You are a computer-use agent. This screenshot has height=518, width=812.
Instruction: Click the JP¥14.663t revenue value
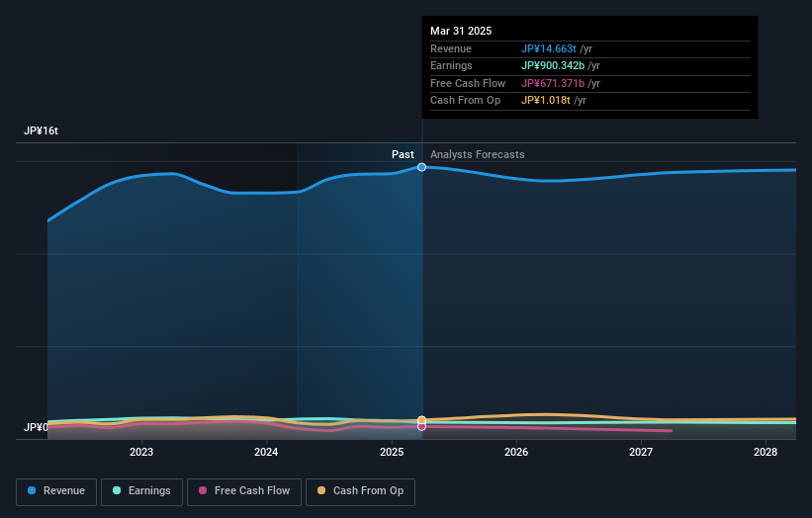548,48
